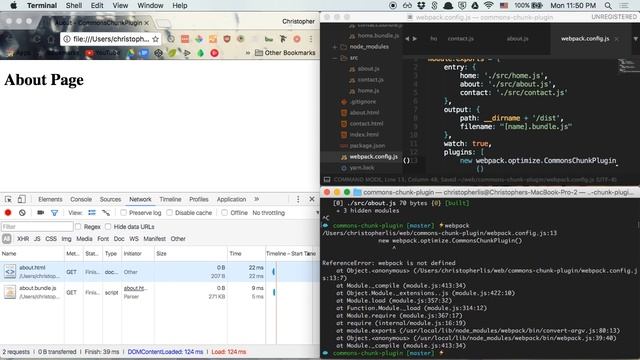Screen dimensions: 640x360
Task: Open the Window menu in menu bar
Action: (150, 5)
